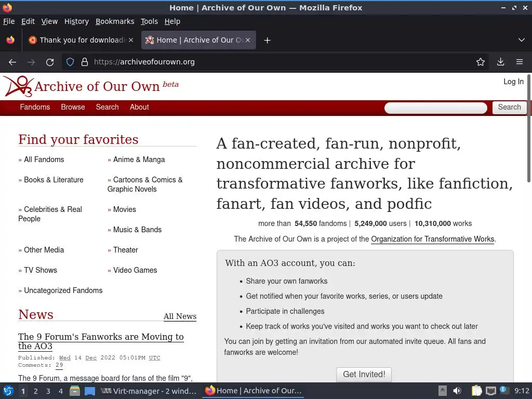Expand the Search navigation menu
The image size is (532, 399).
(x=107, y=107)
